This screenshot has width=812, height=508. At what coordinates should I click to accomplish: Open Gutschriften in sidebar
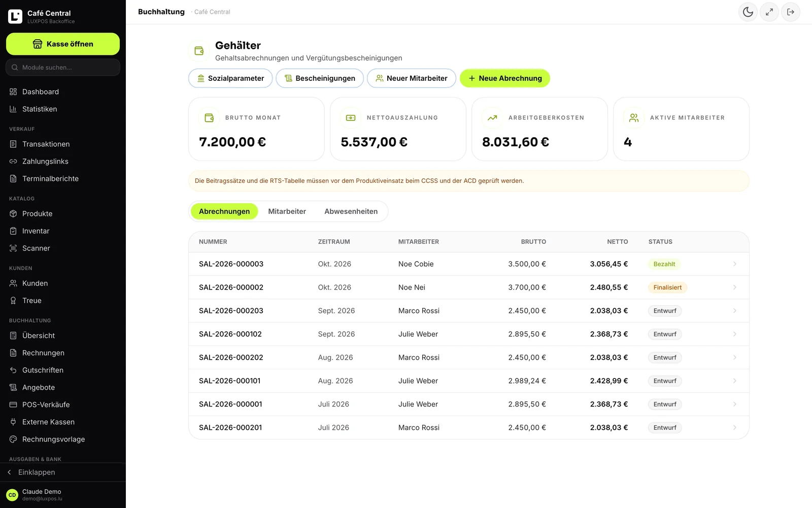pos(63,370)
